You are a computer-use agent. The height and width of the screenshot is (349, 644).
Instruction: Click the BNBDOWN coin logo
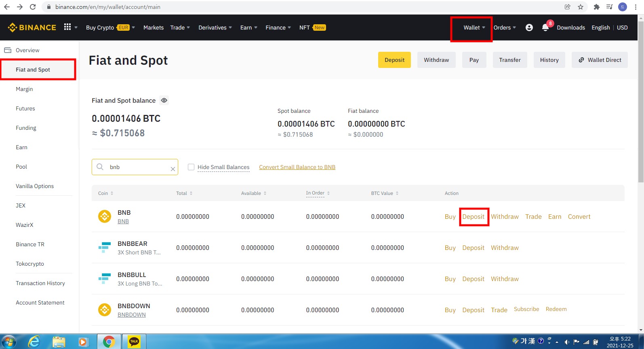105,310
